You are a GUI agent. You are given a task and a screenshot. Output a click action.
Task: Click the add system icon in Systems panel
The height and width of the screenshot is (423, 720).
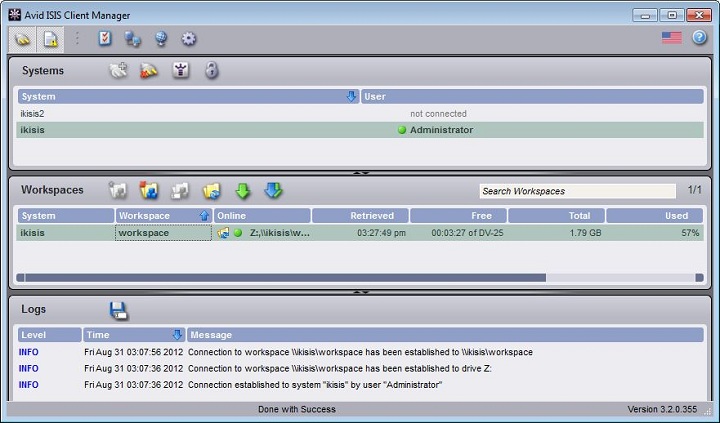118,71
